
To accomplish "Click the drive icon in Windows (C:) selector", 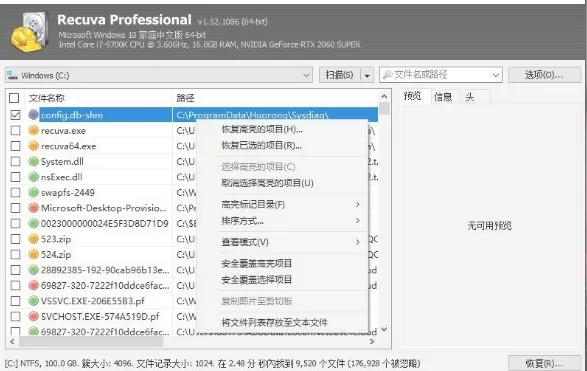I will 12,75.
